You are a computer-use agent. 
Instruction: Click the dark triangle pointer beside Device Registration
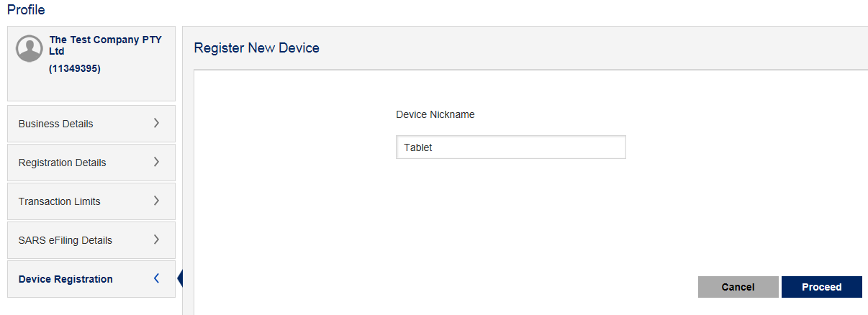[x=180, y=278]
